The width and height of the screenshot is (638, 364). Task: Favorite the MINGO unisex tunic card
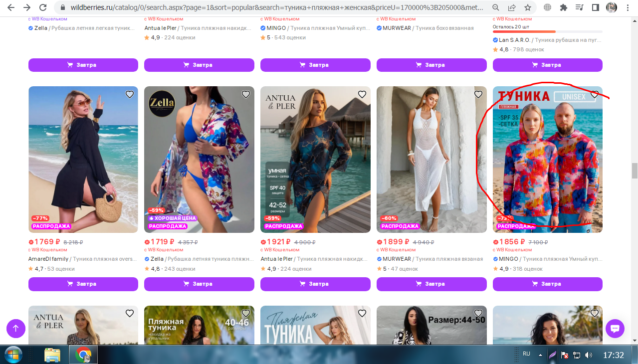click(595, 94)
